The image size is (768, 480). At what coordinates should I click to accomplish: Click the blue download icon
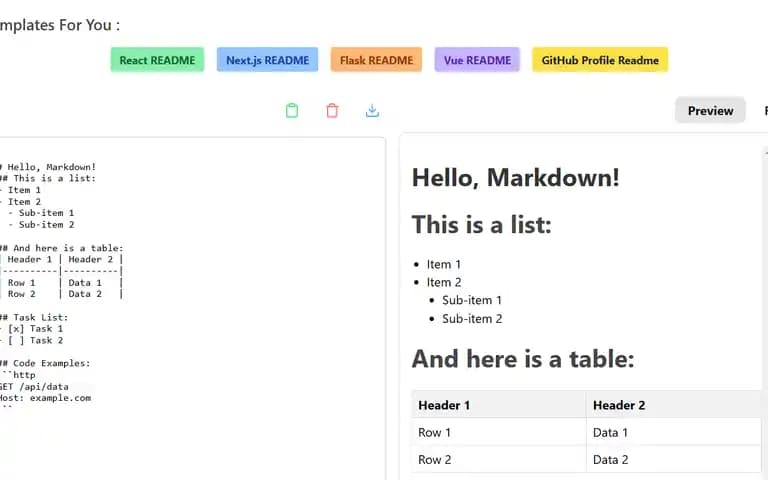(x=372, y=111)
